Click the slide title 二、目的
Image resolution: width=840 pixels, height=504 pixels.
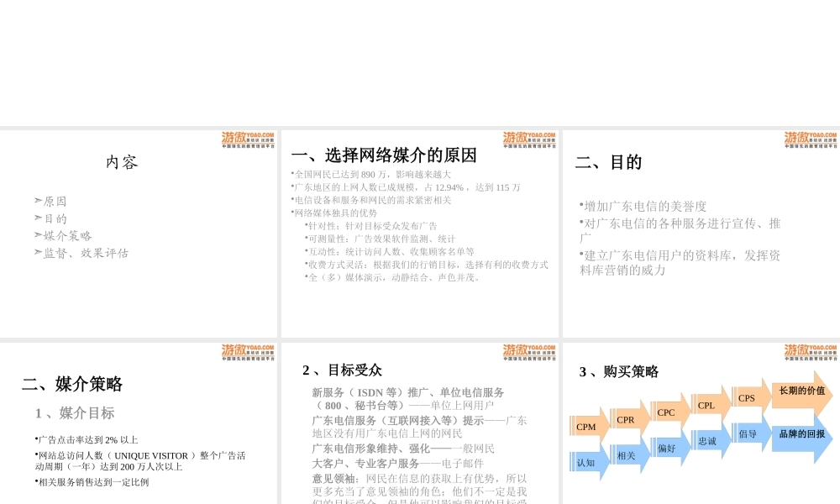[608, 162]
